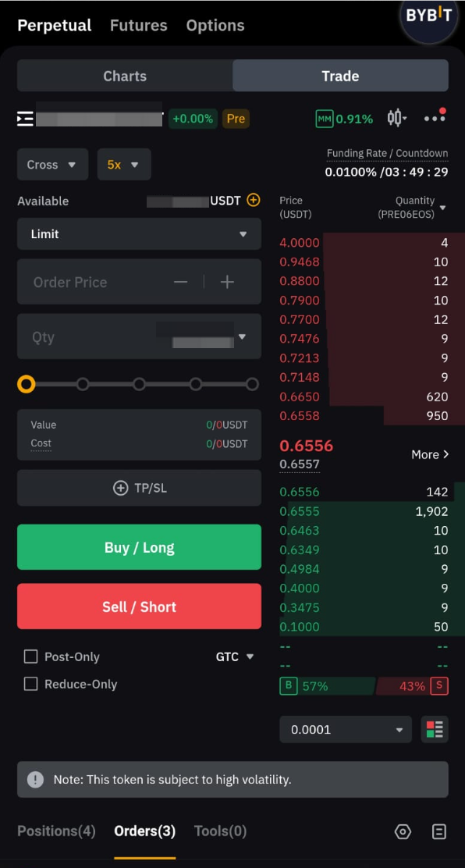Image resolution: width=465 pixels, height=868 pixels.
Task: Change the order book layout icon
Action: 435,729
